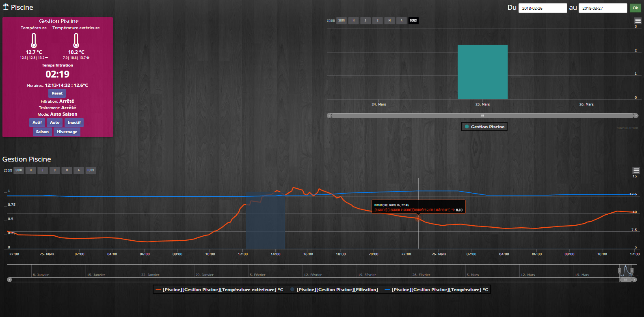Click left arrow of top chart scrollbar
Viewport: 644px width, 317px height.
click(x=330, y=116)
